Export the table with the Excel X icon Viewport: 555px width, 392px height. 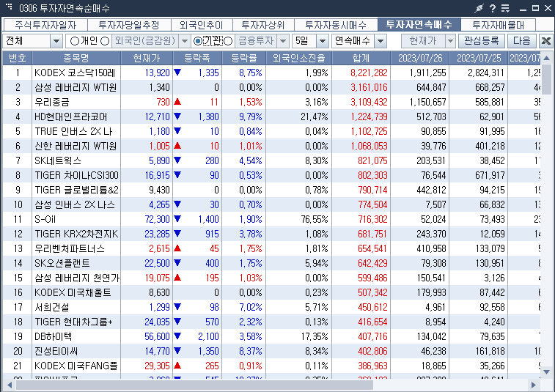coord(545,41)
